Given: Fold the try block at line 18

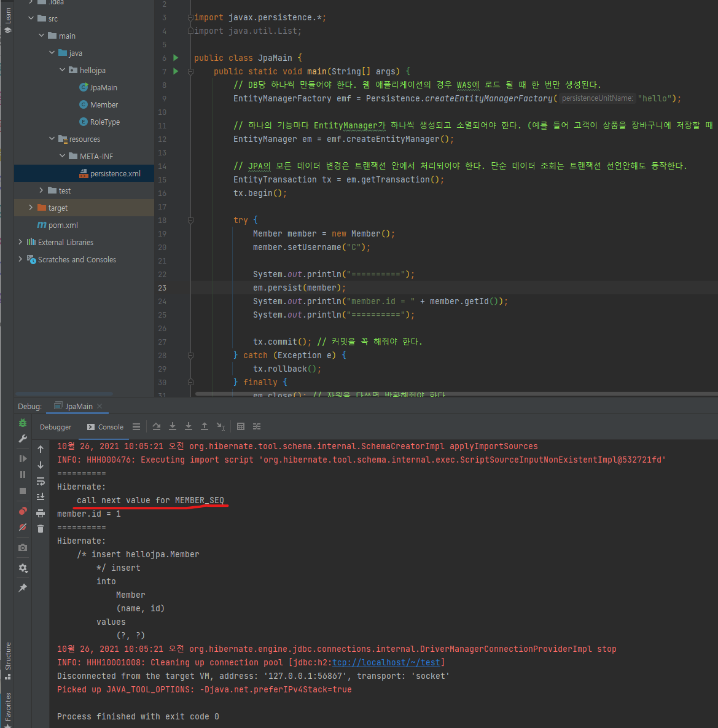Looking at the screenshot, I should click(x=190, y=220).
